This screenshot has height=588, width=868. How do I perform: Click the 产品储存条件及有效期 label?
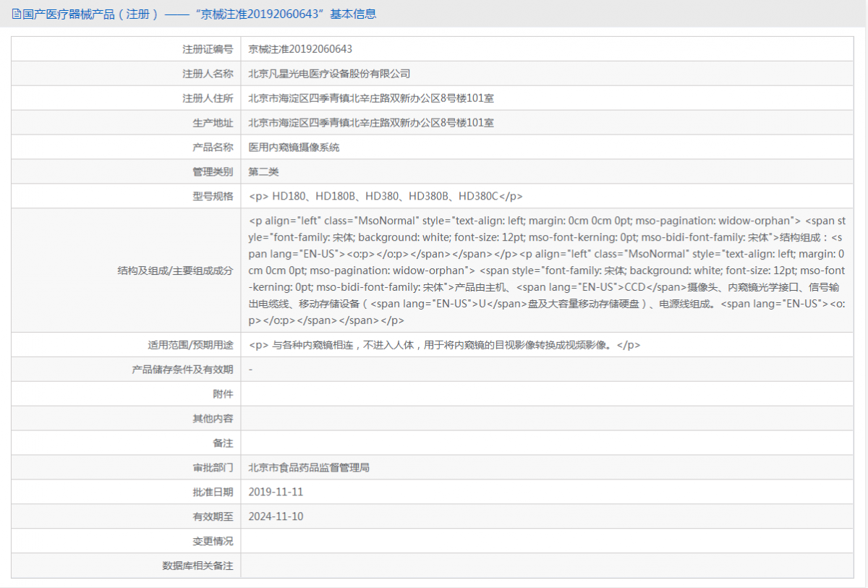(x=182, y=370)
